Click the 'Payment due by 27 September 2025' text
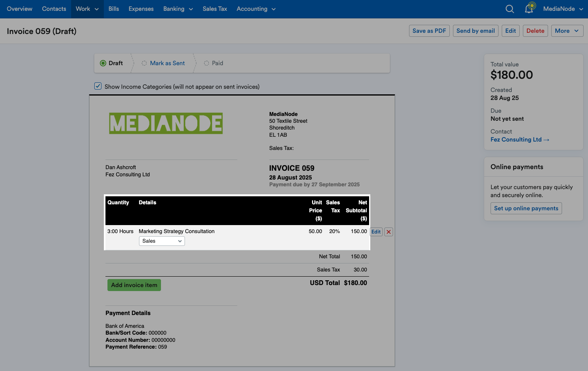 coord(314,185)
